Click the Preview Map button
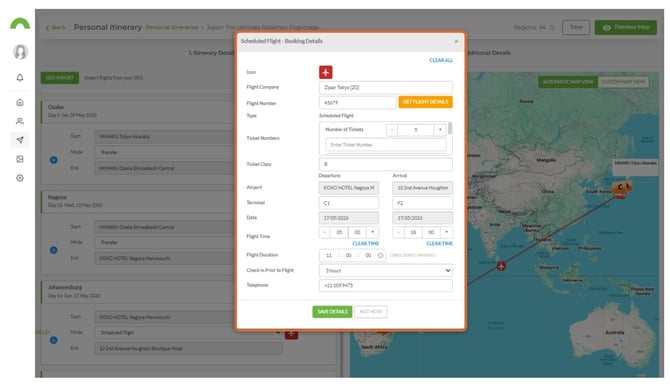The width and height of the screenshot is (670, 390). 626,27
